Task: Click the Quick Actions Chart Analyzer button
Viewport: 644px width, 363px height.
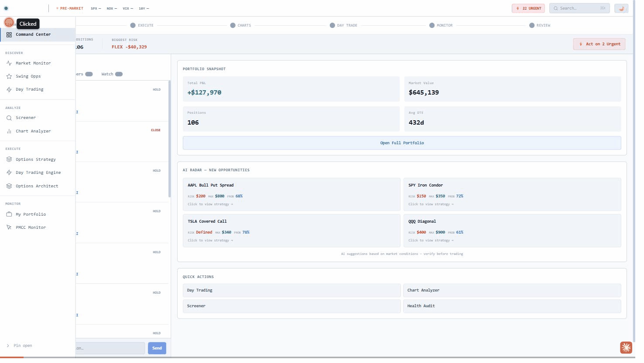Action: [x=512, y=290]
